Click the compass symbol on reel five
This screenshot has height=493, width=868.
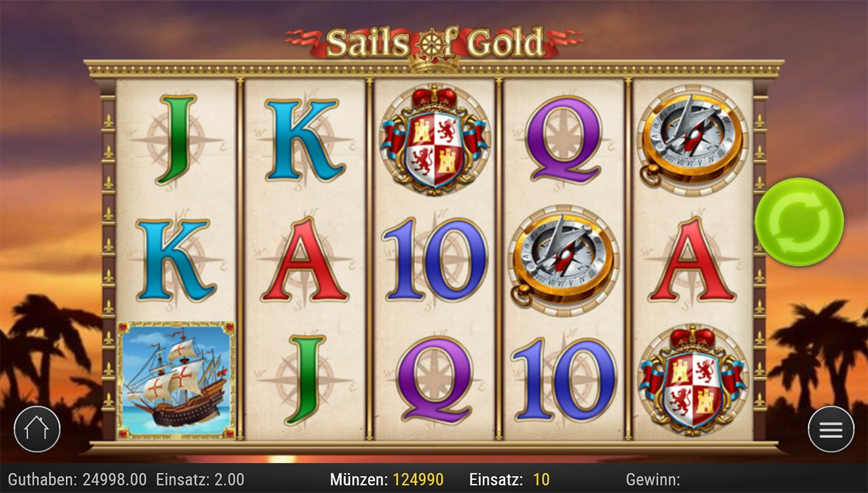[x=693, y=140]
